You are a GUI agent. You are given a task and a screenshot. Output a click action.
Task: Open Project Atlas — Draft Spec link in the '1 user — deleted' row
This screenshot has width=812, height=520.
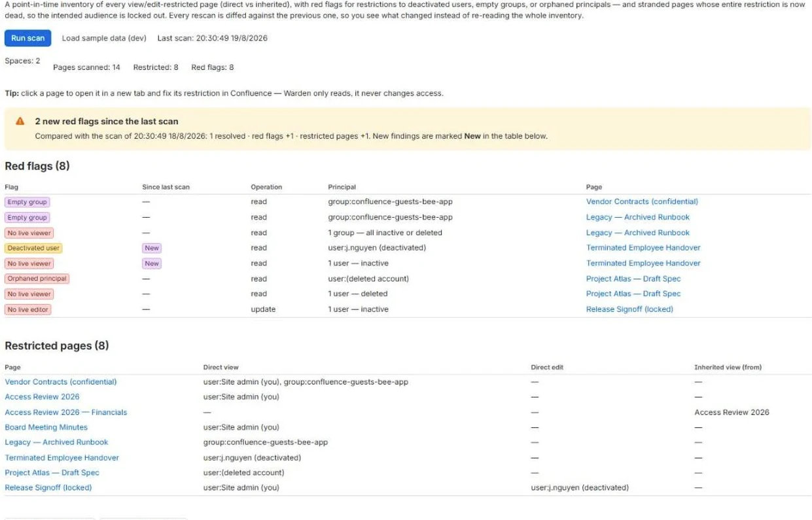633,294
